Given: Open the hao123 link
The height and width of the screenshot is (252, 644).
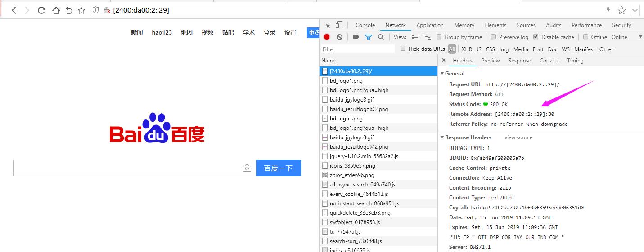Looking at the screenshot, I should pos(162,32).
